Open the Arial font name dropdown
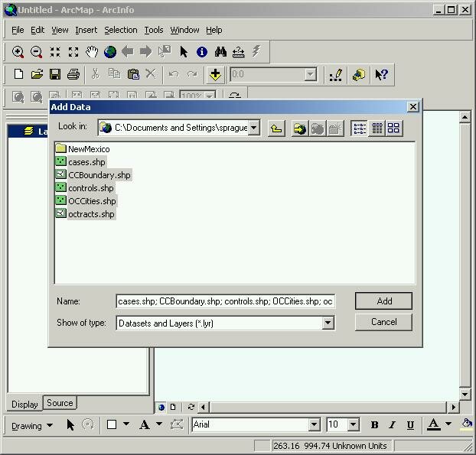Viewport: 476px width, 455px height. point(315,424)
